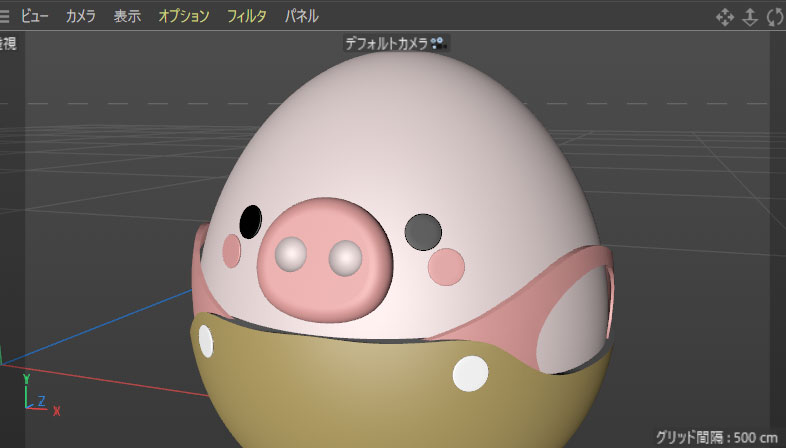The image size is (786, 448).
Task: Open the カメラ menu
Action: click(x=81, y=16)
